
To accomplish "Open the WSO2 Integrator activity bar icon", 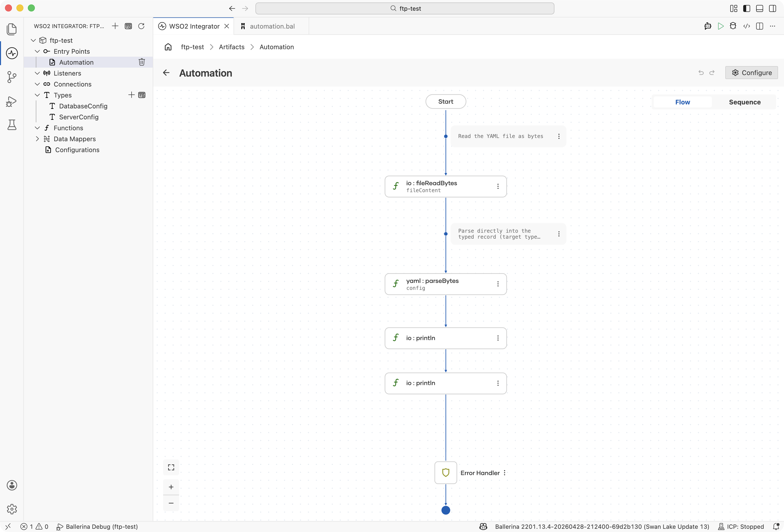I will (12, 53).
